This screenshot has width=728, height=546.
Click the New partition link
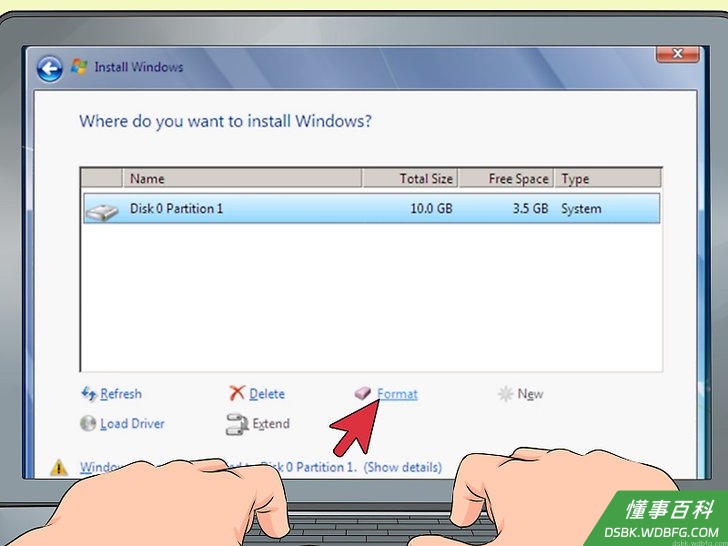pyautogui.click(x=530, y=394)
